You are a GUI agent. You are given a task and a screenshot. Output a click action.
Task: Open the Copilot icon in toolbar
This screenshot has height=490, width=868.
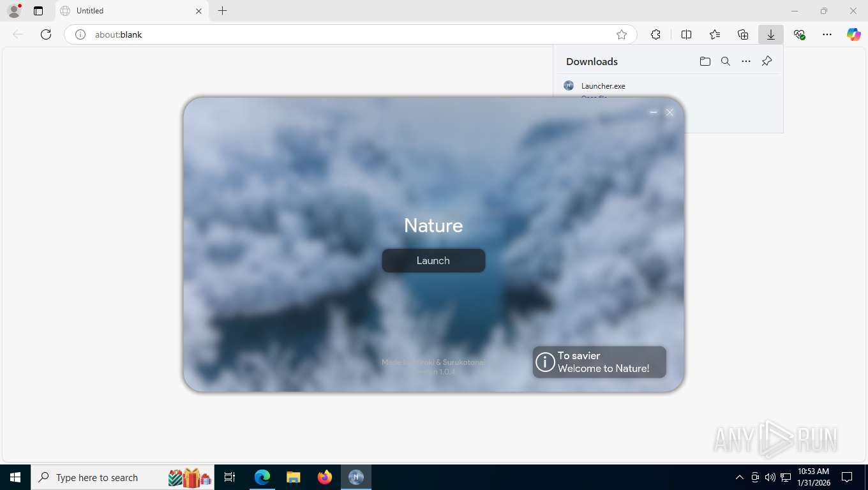click(x=854, y=34)
